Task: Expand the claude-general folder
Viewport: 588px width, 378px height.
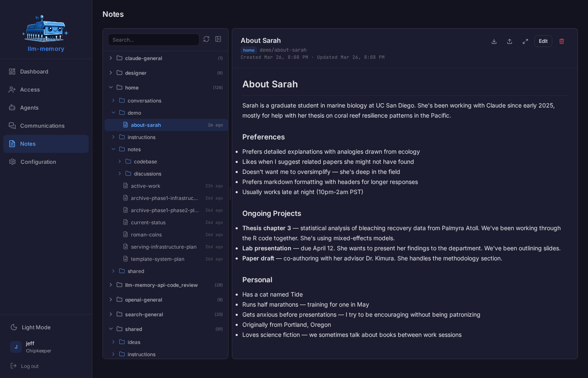Action: (110, 58)
